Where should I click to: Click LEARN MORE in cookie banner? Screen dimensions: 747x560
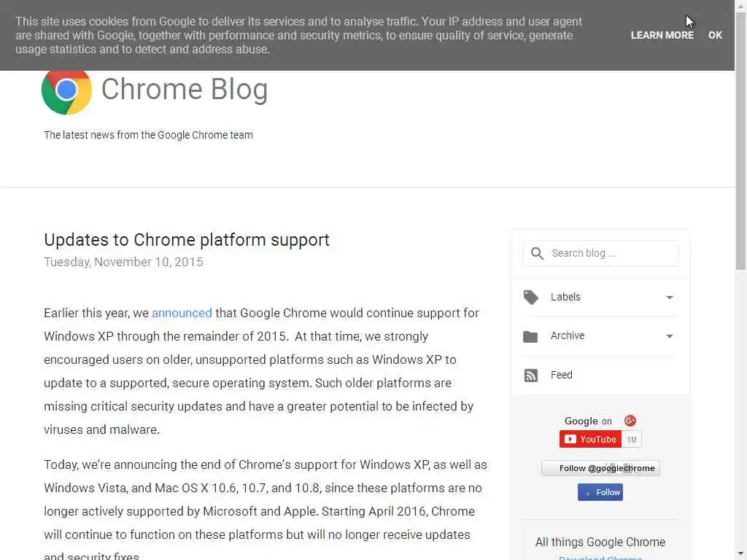[662, 35]
